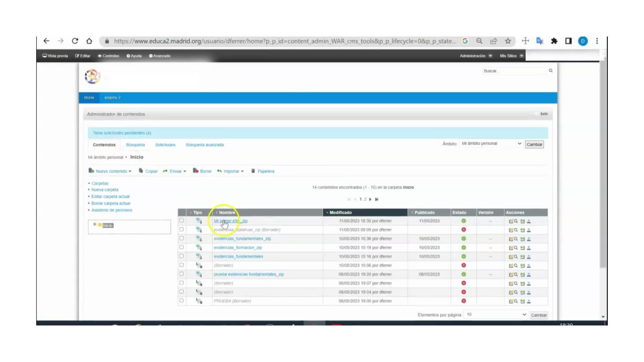The width and height of the screenshot is (644, 362).
Task: Open Chrome extensions puzzle icon
Action: [554, 41]
